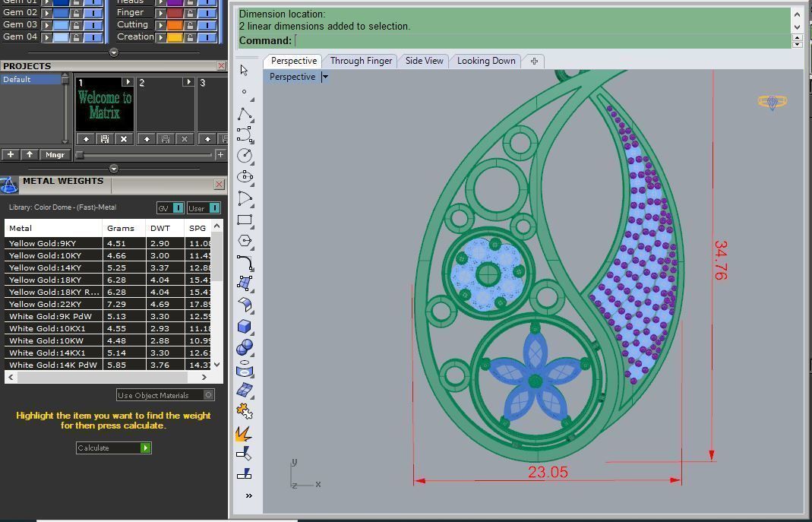Switch to the Looking Down tab
This screenshot has width=812, height=522.
[x=486, y=61]
